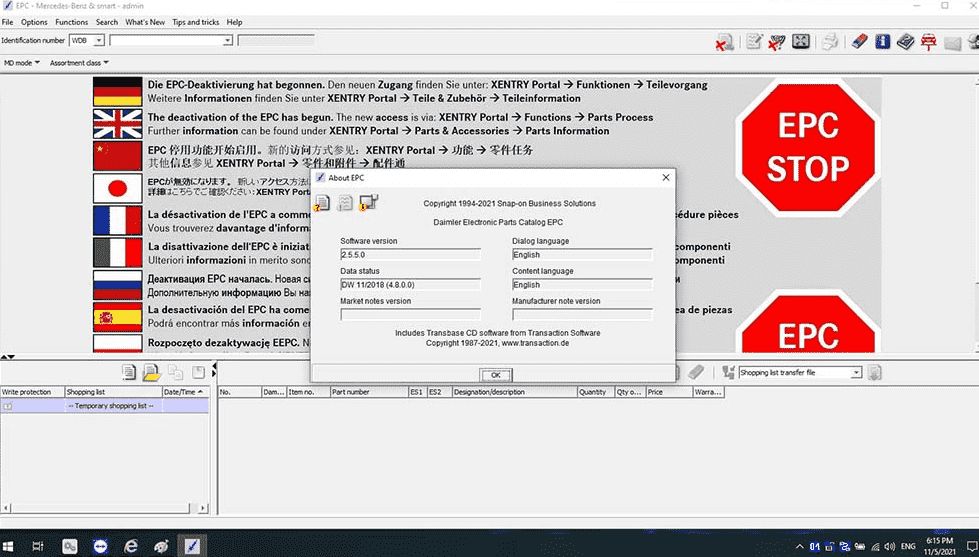The width and height of the screenshot is (979, 557).
Task: Click the Shopping list column header
Action: pos(113,392)
